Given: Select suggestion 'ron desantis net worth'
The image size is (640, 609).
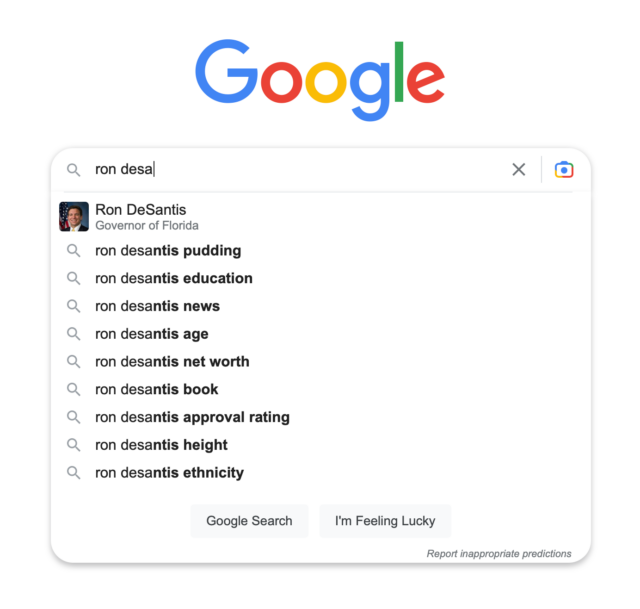Looking at the screenshot, I should point(172,362).
